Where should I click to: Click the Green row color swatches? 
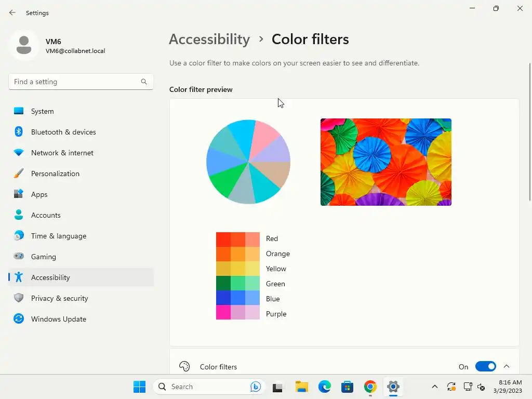(238, 283)
